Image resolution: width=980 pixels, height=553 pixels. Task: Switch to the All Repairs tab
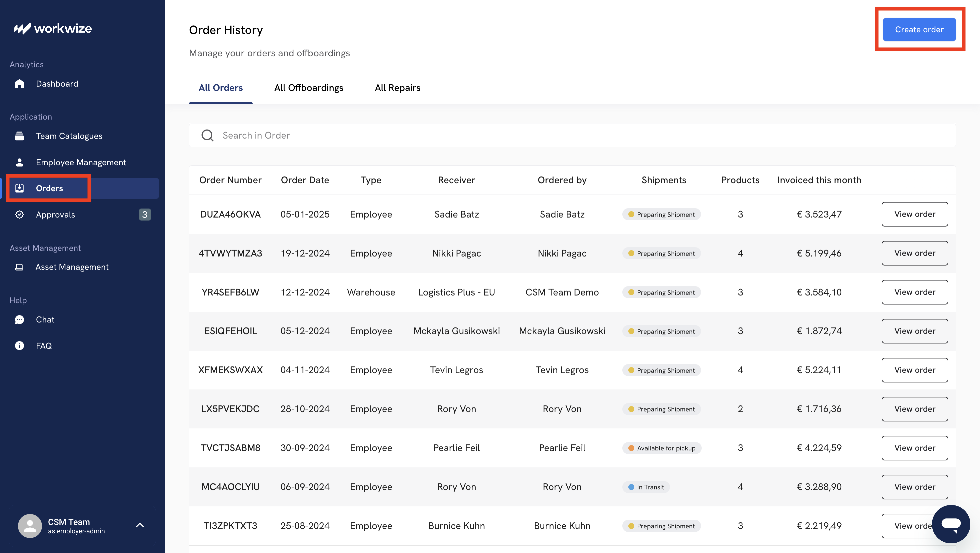[x=398, y=88]
